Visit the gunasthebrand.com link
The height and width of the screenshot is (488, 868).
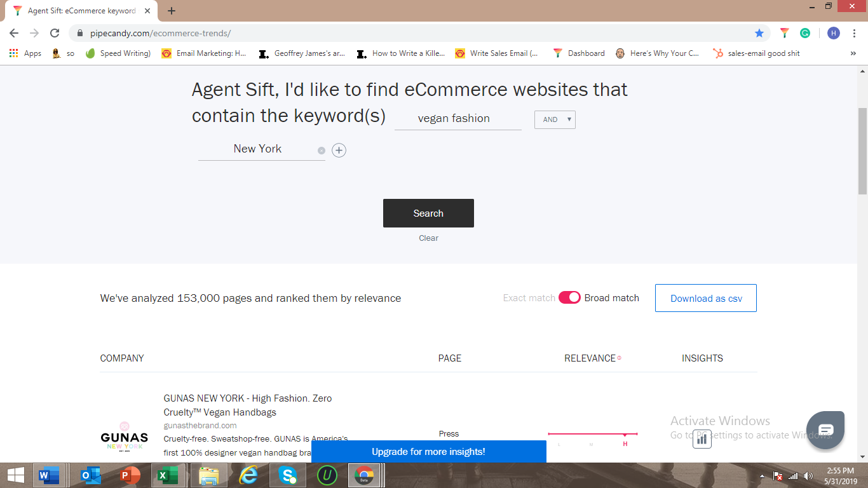click(x=200, y=425)
